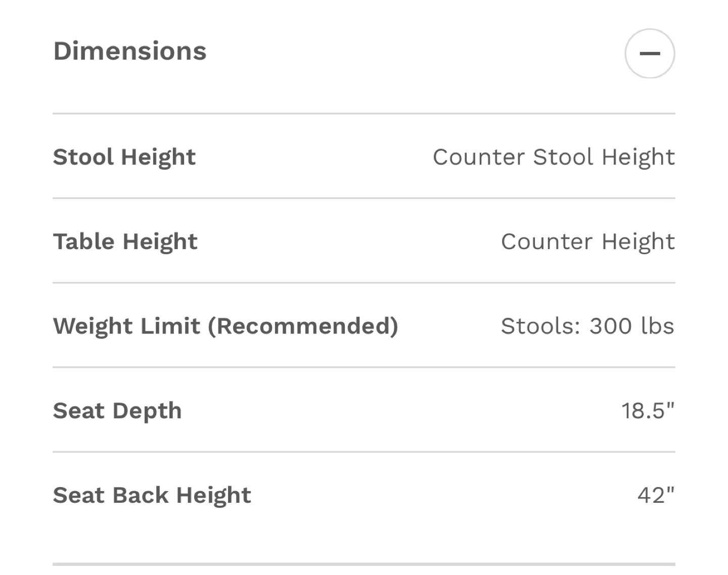728x575 pixels.
Task: Click the 18.5" seat depth value
Action: [x=648, y=411]
